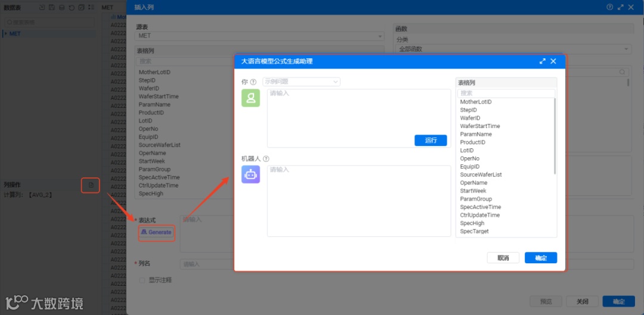This screenshot has height=315, width=644.
Task: Click the 搜索表格 search box
Action: [49, 22]
